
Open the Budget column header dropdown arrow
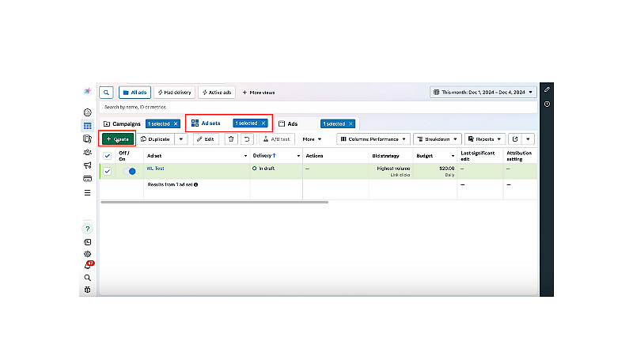[x=453, y=156]
